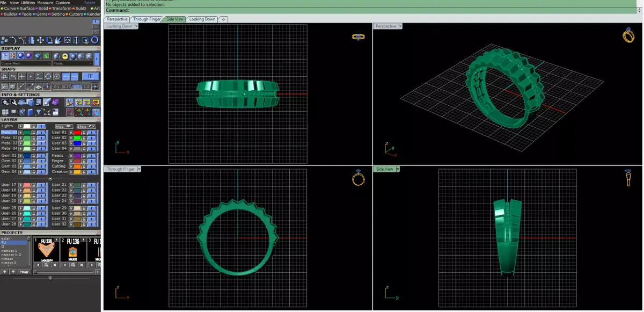Collapse the layers section with the middle arrow
This screenshot has height=312, width=644.
tap(50, 178)
